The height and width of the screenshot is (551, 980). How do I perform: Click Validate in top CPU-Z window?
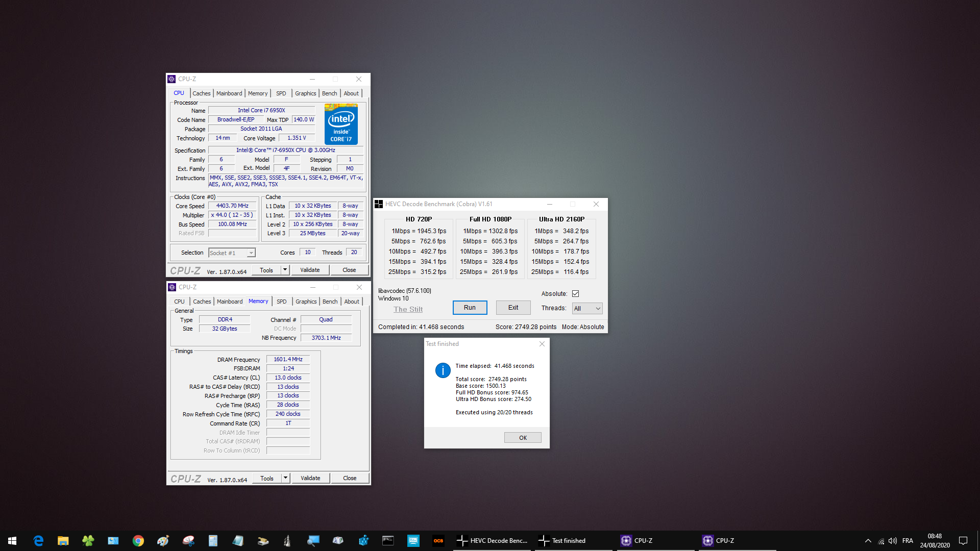[310, 270]
